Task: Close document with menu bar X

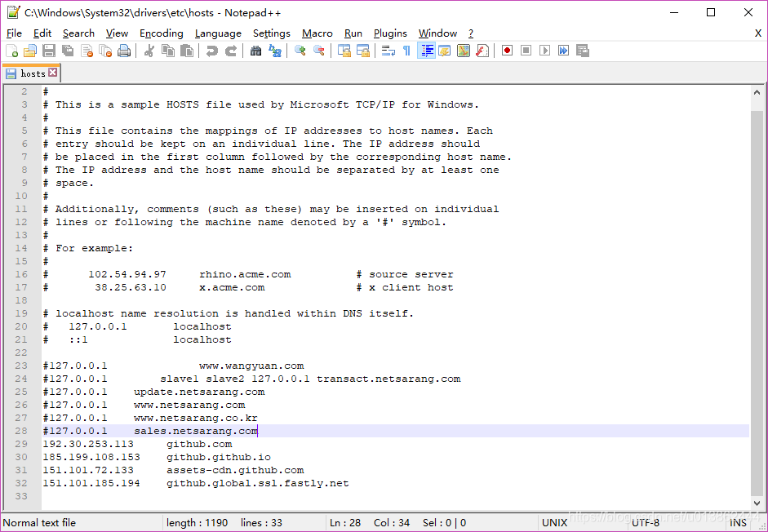Action: click(757, 33)
